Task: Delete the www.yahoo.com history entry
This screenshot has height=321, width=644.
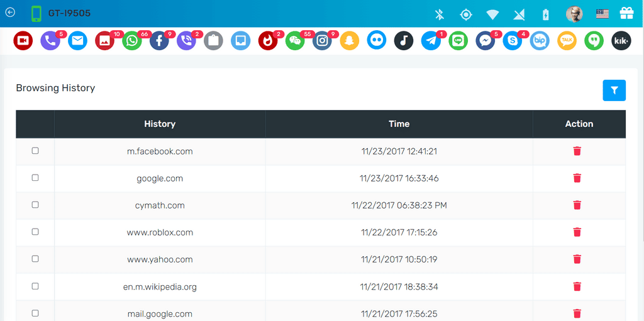Action: coord(577,259)
